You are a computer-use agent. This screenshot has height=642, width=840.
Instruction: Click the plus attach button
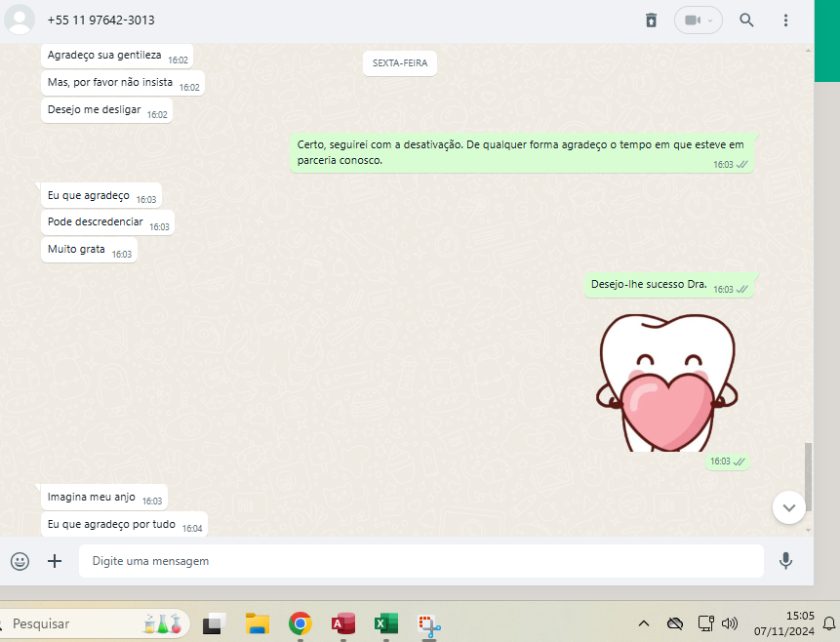(55, 561)
